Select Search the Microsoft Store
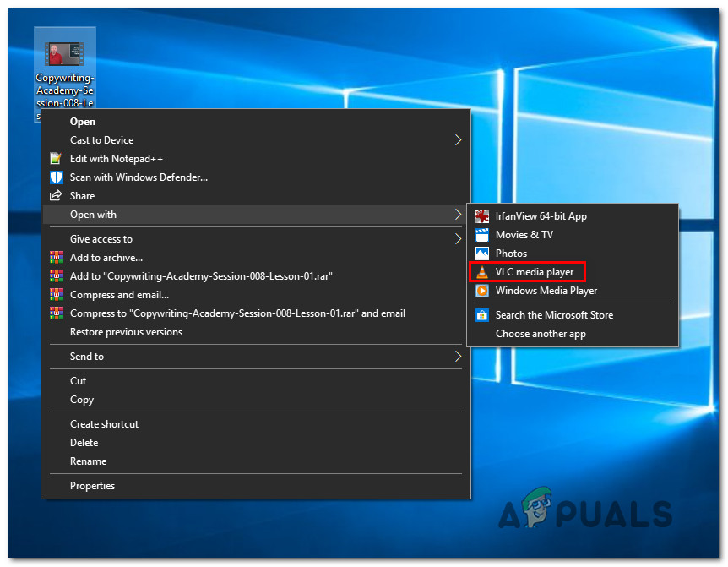 pyautogui.click(x=573, y=315)
